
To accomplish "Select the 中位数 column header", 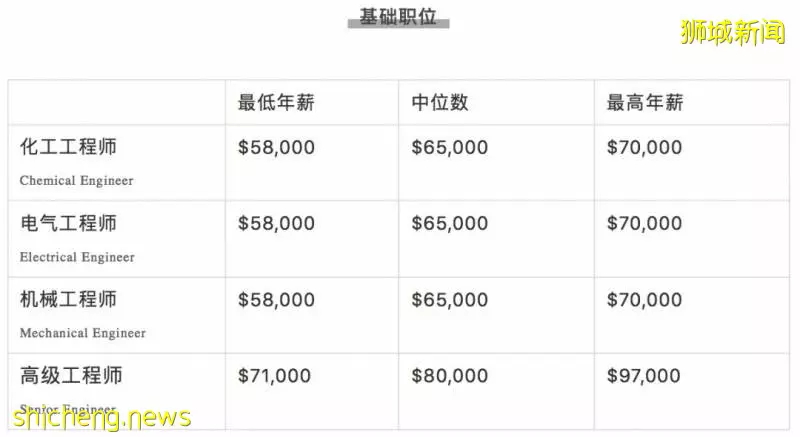I will [440, 102].
